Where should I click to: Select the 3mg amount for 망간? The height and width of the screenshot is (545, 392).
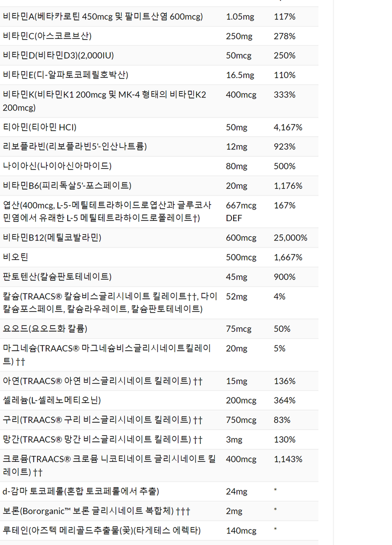pos(234,440)
